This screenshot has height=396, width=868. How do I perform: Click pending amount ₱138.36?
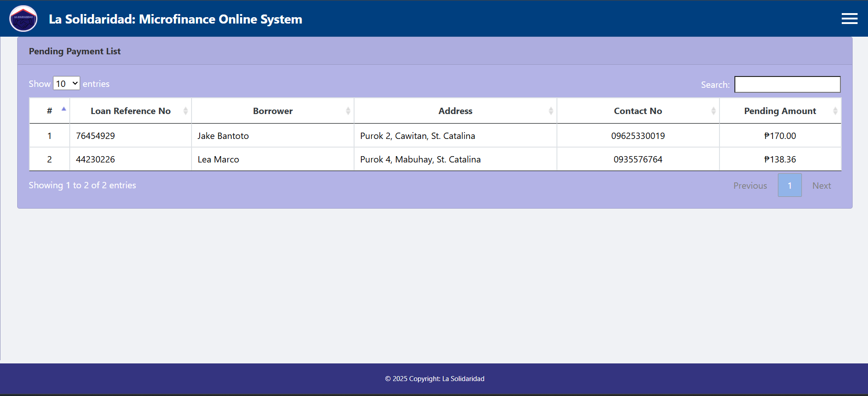click(780, 159)
